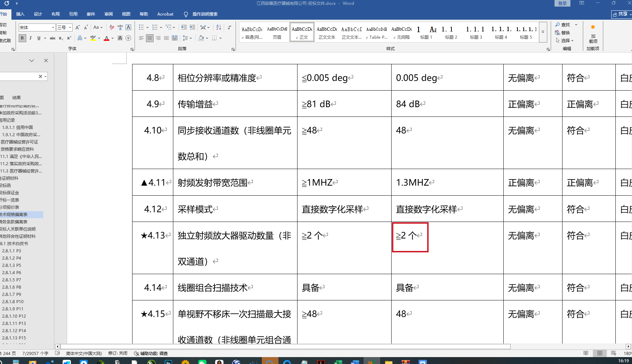This screenshot has height=364, width=632.
Task: Toggle strikethrough text
Action: point(53,38)
